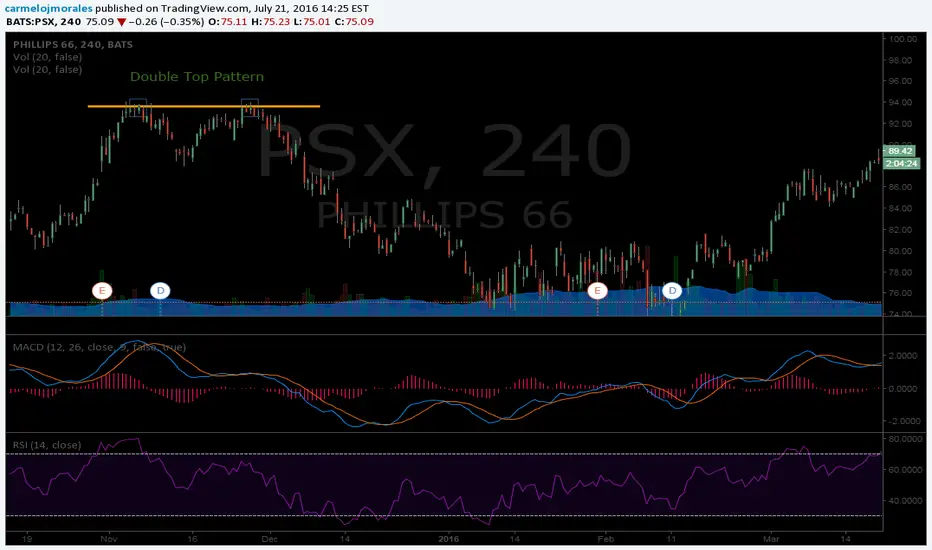Click the 40.0000 RSI axis label
932x550 pixels.
point(904,501)
